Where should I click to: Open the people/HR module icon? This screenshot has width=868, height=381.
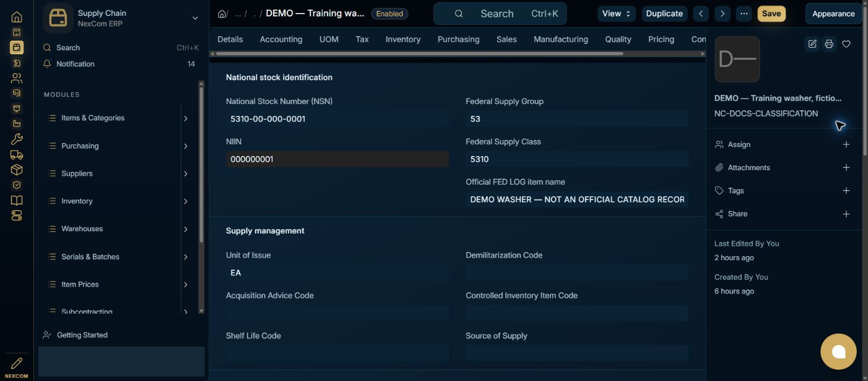pyautogui.click(x=16, y=78)
